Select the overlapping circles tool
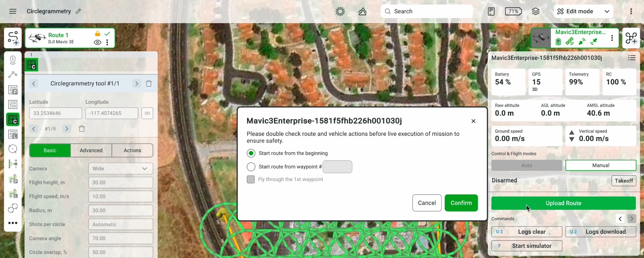The width and height of the screenshot is (644, 258). [x=13, y=208]
